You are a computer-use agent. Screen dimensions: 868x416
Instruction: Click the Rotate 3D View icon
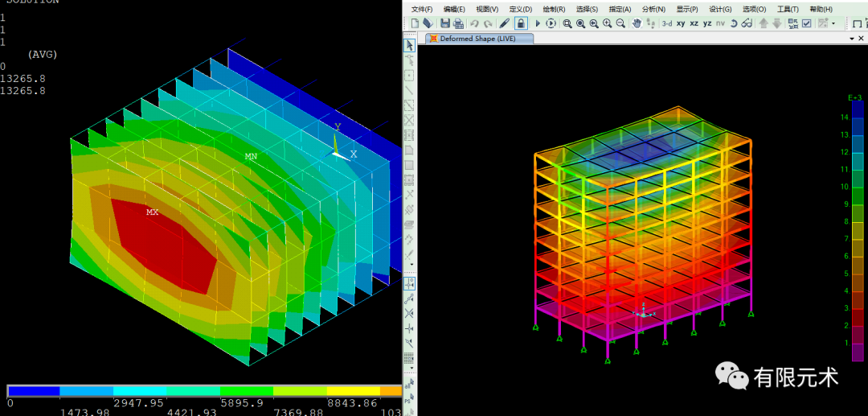pyautogui.click(x=734, y=23)
